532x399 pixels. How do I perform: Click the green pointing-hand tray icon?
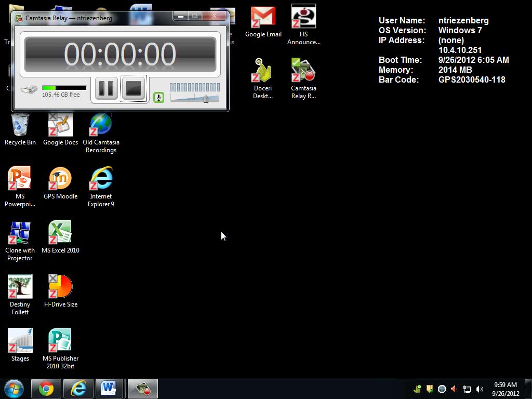pyautogui.click(x=417, y=389)
